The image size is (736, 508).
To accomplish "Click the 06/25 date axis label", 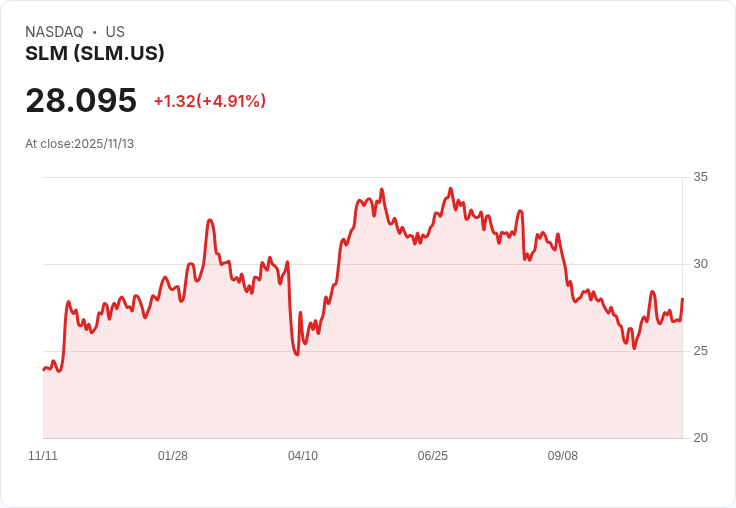I will tap(433, 455).
